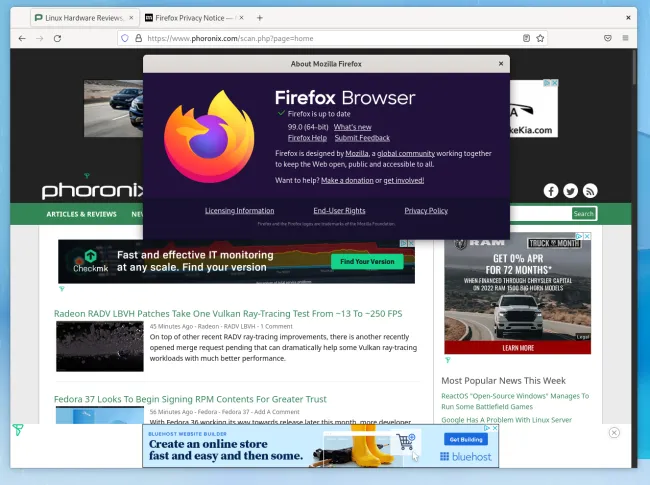Click the Radeon RADV article thumbnail

click(x=100, y=347)
